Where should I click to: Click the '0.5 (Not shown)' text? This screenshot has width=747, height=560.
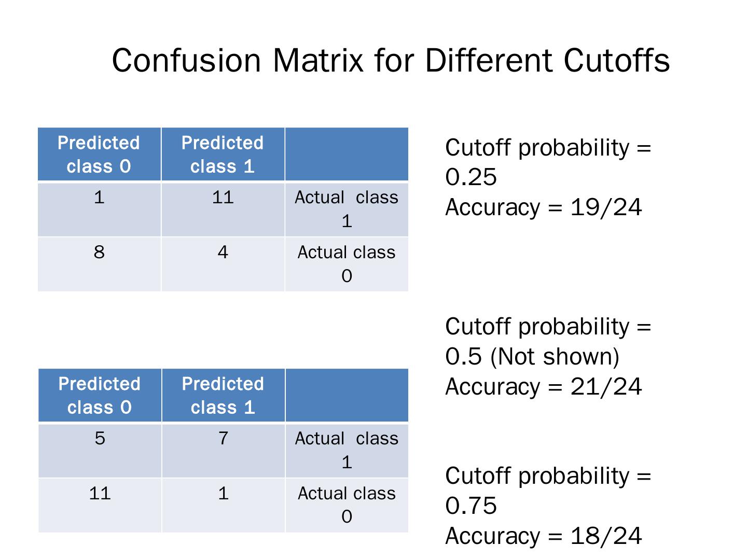(532, 357)
